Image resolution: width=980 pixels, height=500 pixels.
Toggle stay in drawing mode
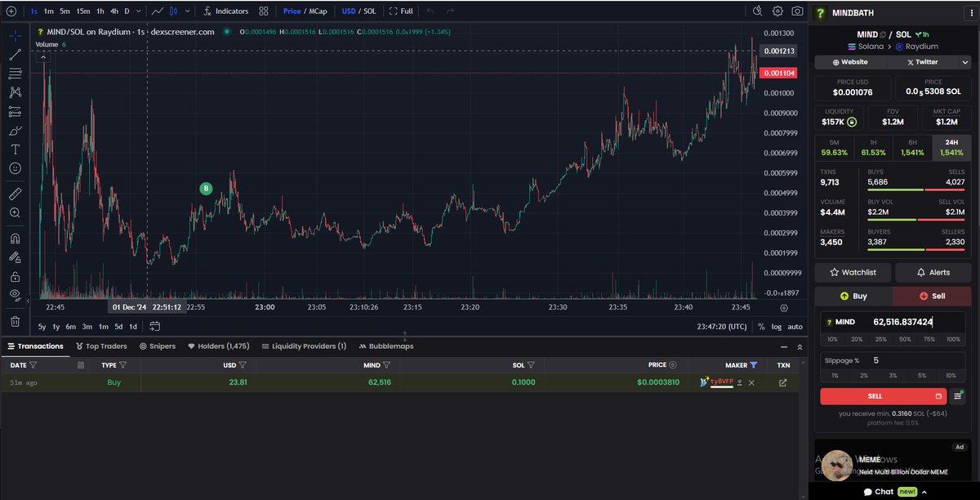pyautogui.click(x=15, y=257)
